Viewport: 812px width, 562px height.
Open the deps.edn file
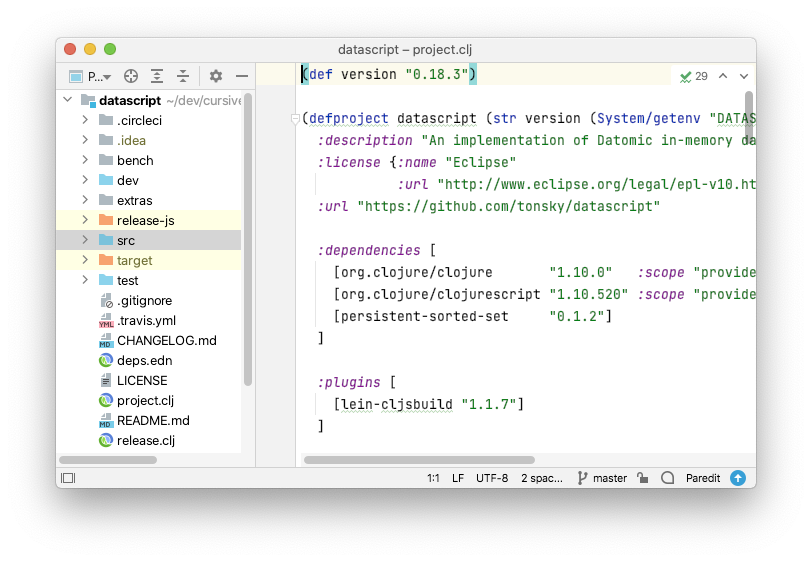tap(144, 361)
